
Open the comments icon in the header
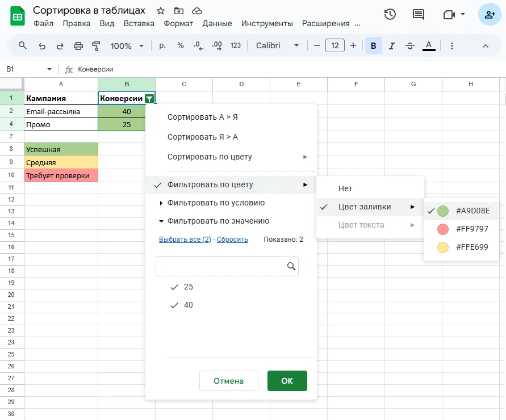click(419, 15)
